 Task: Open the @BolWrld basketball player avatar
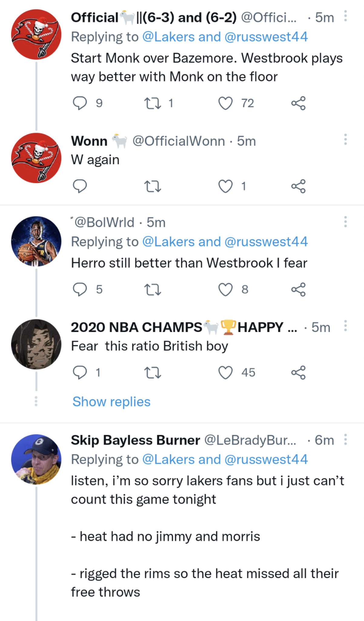pos(36,241)
